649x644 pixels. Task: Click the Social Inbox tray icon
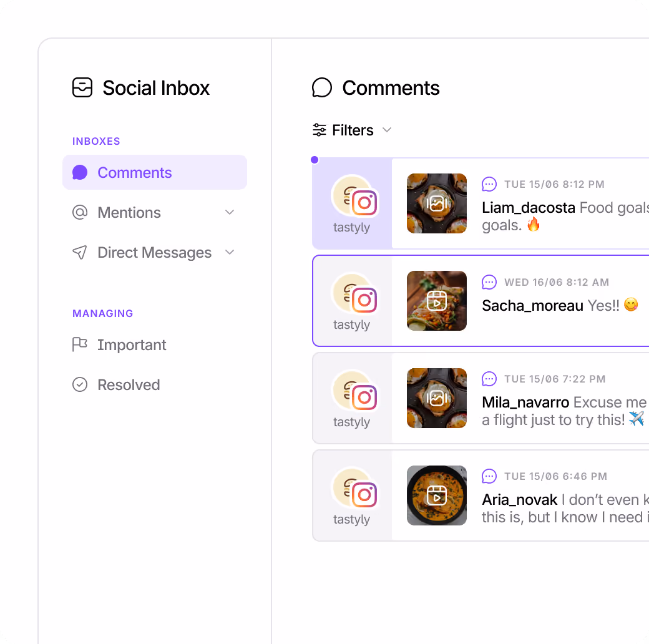(x=82, y=87)
